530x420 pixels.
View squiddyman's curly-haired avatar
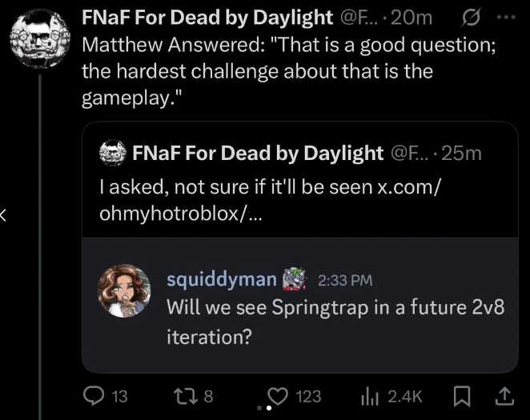pyautogui.click(x=124, y=291)
